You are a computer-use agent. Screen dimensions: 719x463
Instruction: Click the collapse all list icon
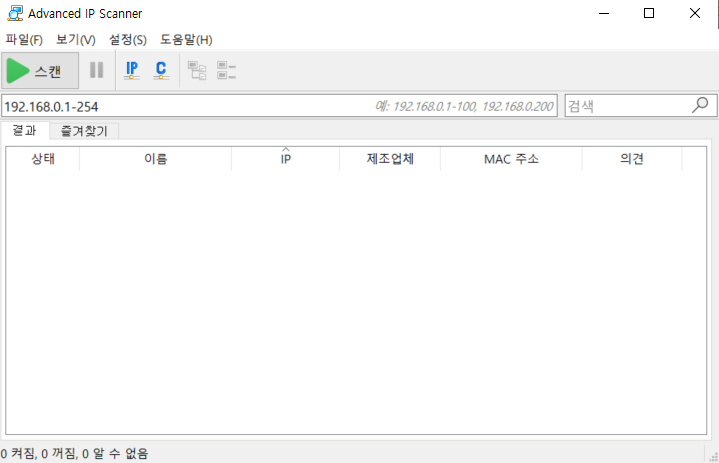[x=227, y=71]
